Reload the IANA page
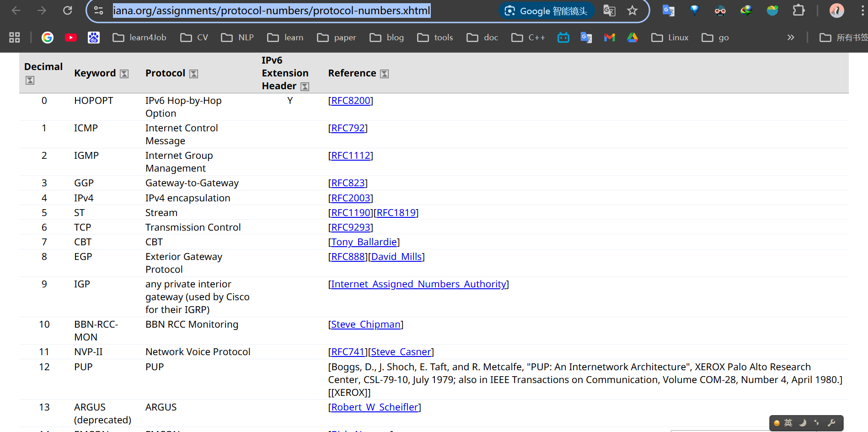868x432 pixels. pyautogui.click(x=68, y=11)
